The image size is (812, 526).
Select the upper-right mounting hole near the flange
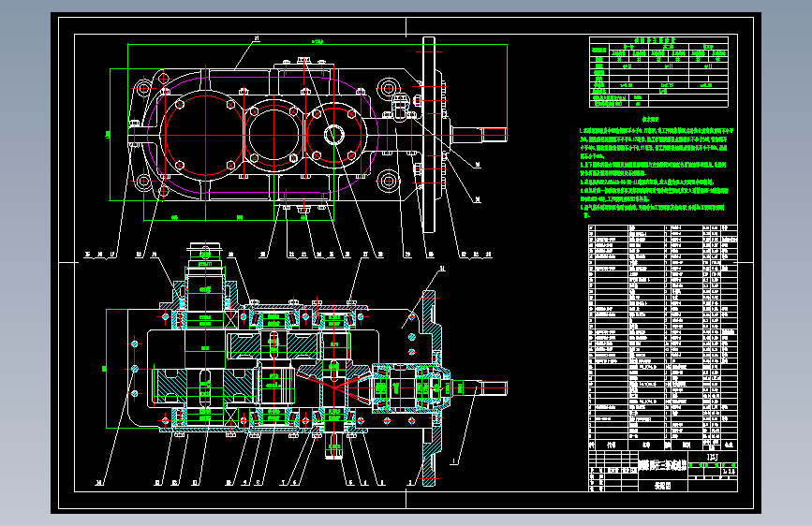388,88
